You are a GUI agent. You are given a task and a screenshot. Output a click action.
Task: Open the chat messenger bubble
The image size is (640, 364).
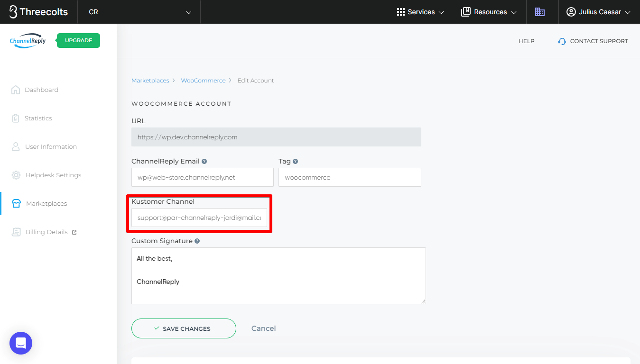(x=21, y=343)
